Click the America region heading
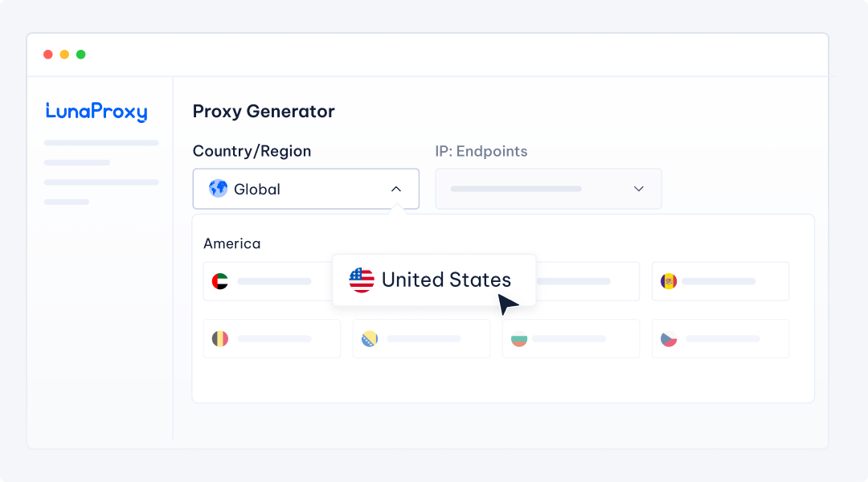868x482 pixels. click(231, 243)
